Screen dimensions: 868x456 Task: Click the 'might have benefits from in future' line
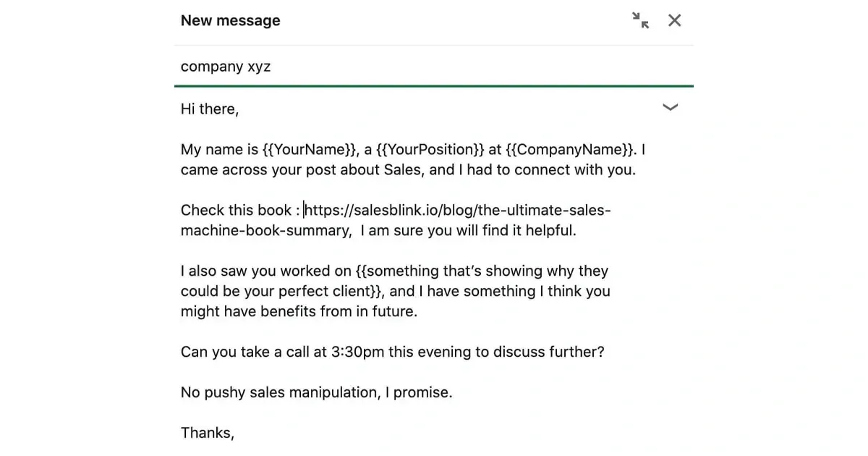click(299, 312)
